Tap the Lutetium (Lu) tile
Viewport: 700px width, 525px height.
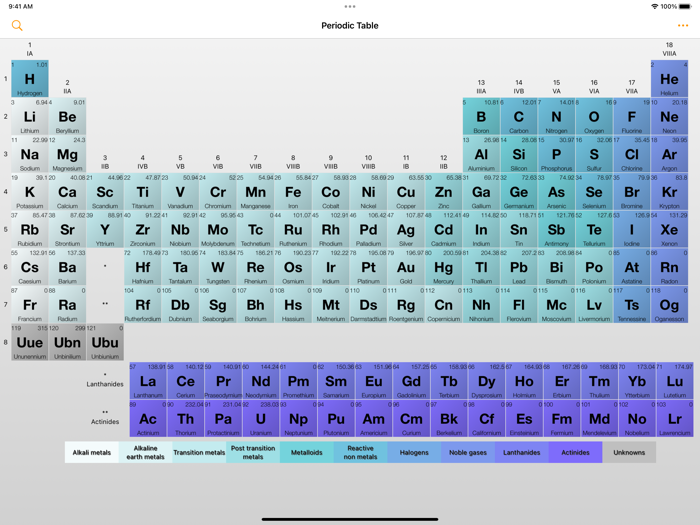point(675,381)
